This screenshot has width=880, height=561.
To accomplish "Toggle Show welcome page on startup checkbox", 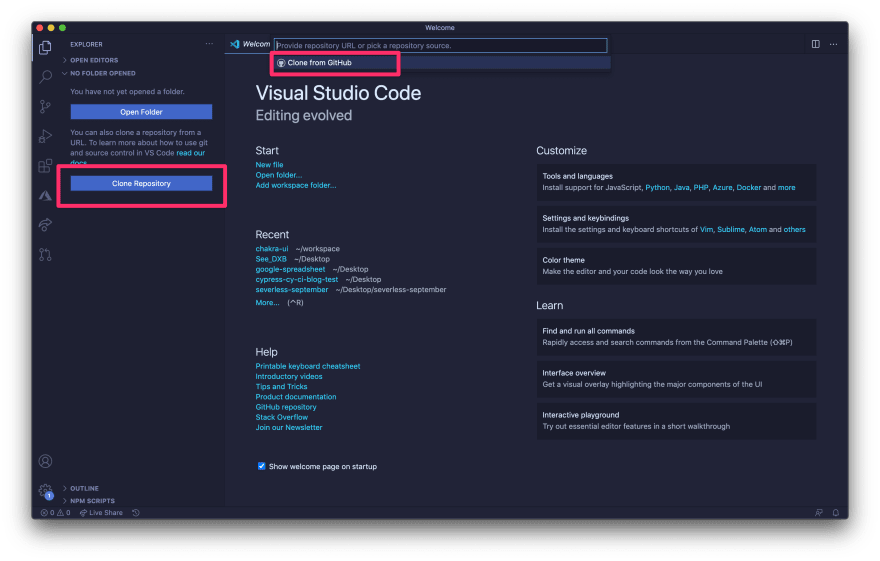I will [x=262, y=466].
